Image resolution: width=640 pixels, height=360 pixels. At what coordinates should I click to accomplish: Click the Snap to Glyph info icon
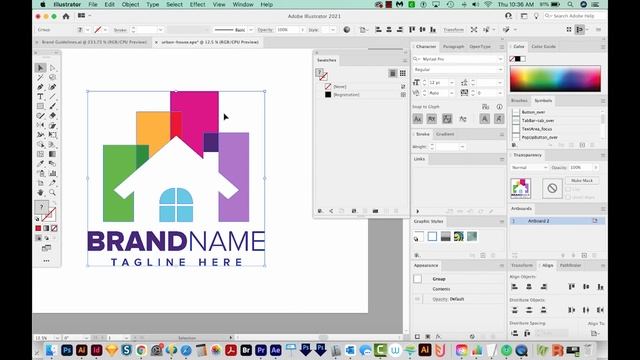[x=499, y=107]
